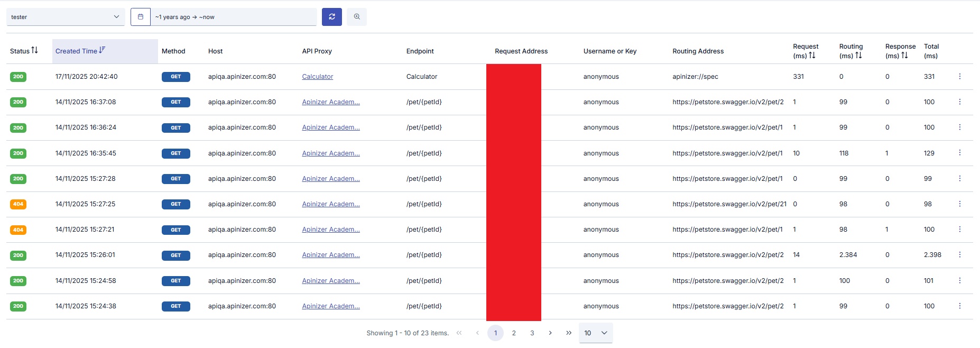Sort by Response (ms) column
980x348 pixels.
pyautogui.click(x=904, y=56)
